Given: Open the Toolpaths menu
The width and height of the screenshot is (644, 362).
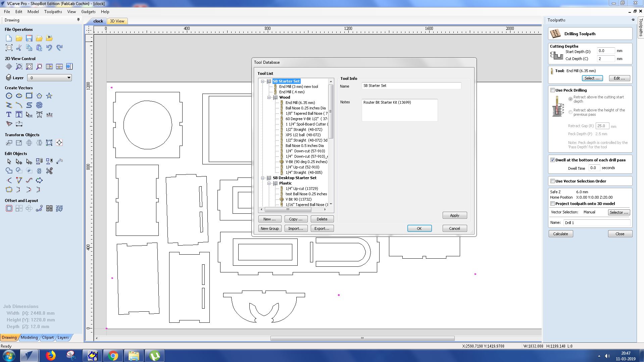Looking at the screenshot, I should pos(53,12).
